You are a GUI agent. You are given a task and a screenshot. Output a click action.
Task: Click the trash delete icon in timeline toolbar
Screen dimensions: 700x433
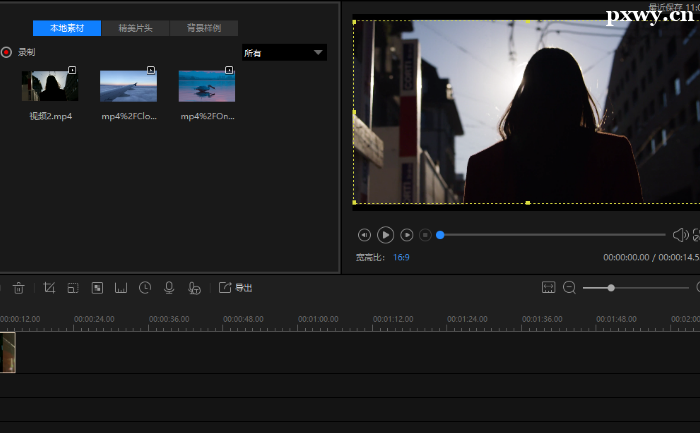pyautogui.click(x=19, y=288)
